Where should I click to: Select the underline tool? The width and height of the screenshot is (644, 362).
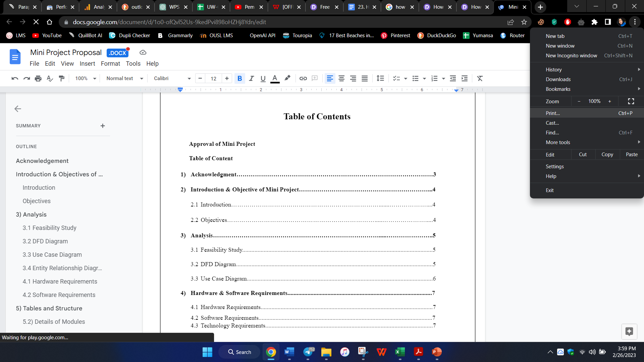263,78
